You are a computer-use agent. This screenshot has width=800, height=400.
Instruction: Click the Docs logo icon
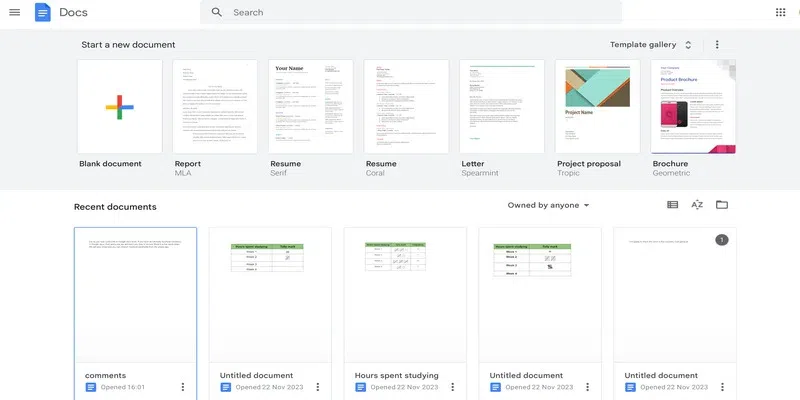coord(43,12)
